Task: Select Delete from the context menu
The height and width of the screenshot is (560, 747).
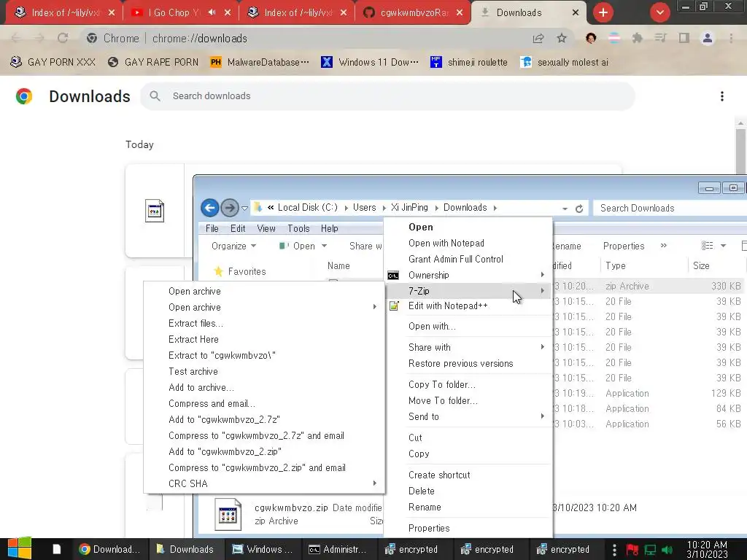Action: pos(468,491)
